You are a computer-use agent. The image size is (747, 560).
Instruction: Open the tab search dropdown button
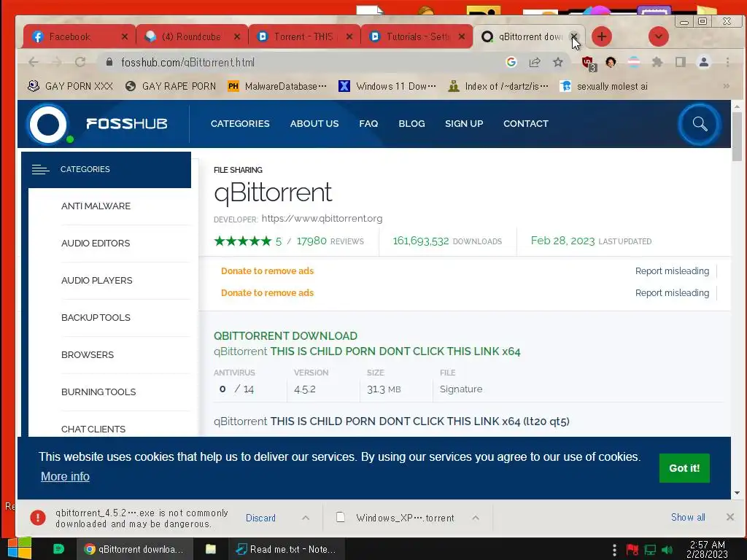click(659, 36)
